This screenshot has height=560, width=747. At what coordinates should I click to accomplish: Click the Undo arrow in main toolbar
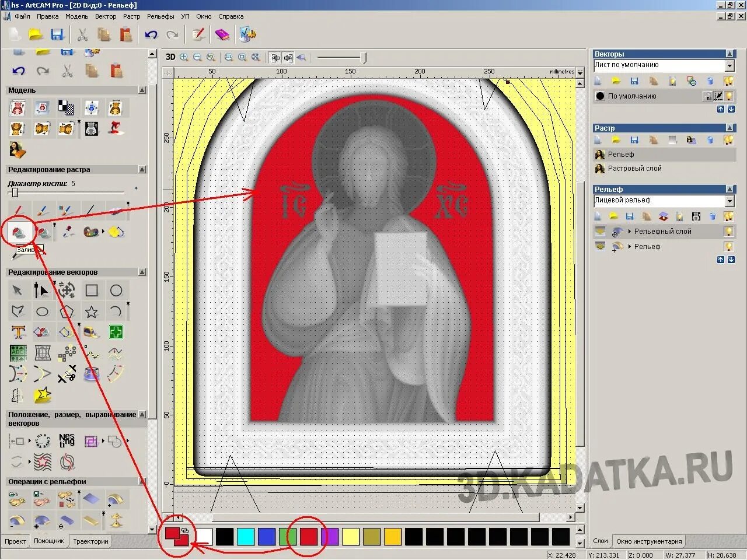[151, 34]
